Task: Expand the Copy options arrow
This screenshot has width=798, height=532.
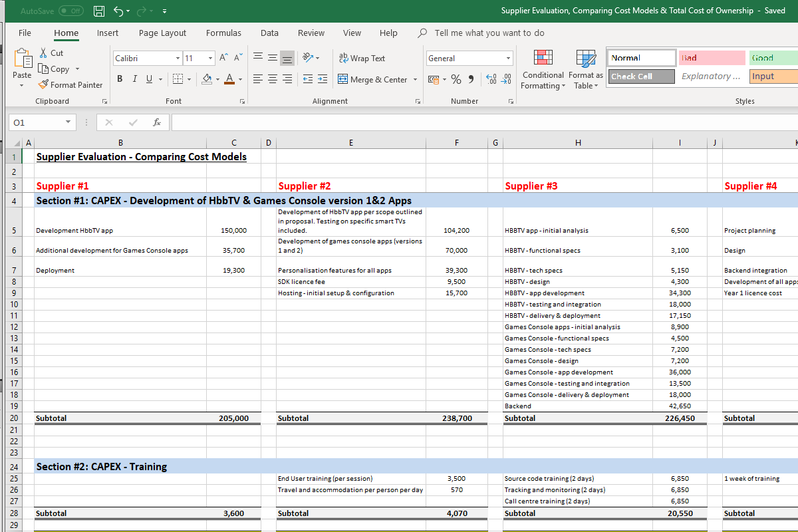Action: 77,69
